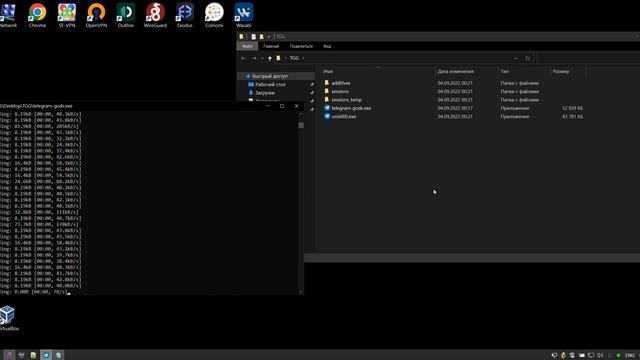Open the Поделиться ribbon tab

coord(301,46)
